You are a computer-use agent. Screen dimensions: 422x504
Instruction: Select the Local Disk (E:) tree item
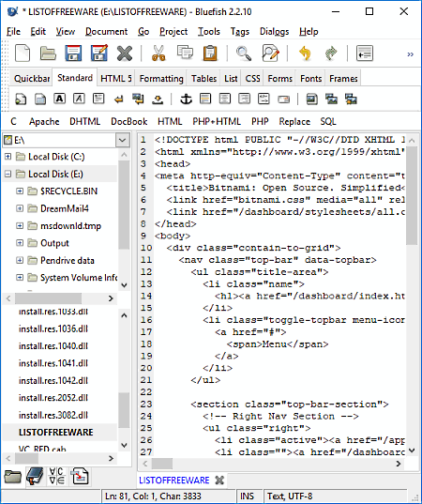click(55, 174)
